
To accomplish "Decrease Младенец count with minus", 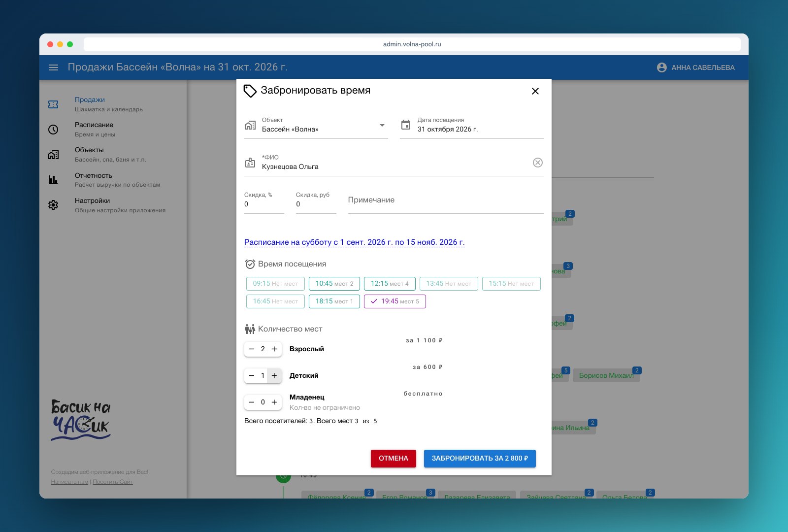I will [x=252, y=402].
